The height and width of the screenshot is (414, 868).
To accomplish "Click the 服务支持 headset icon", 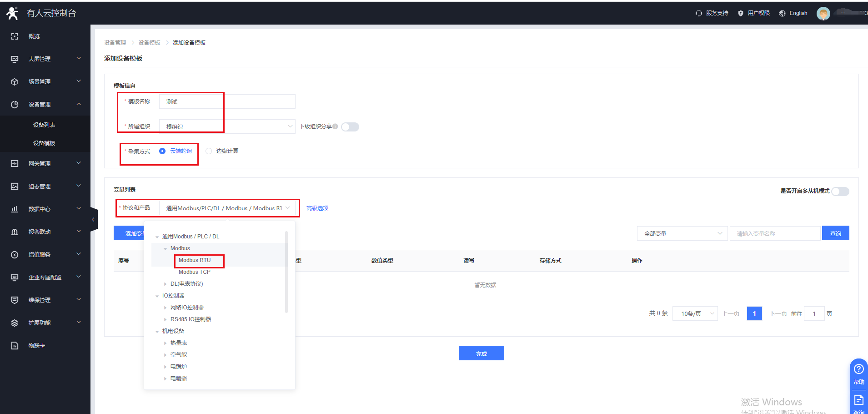I will coord(699,13).
